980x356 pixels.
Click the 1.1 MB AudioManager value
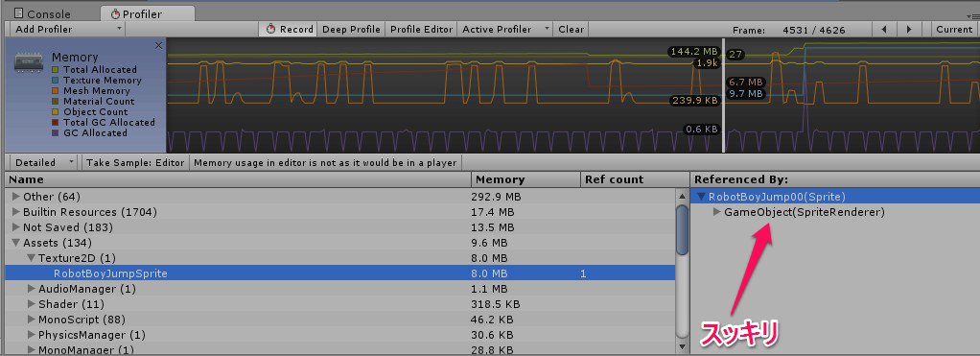click(x=489, y=289)
